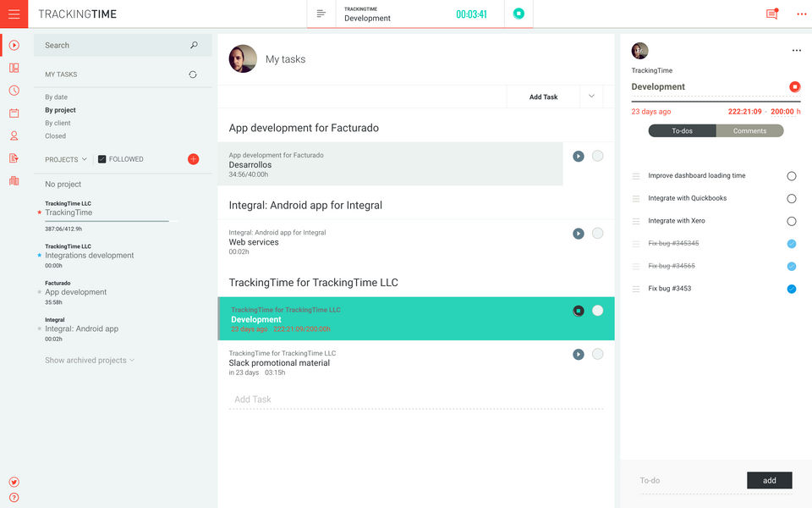Mark Slack promotional material as complete

(598, 354)
